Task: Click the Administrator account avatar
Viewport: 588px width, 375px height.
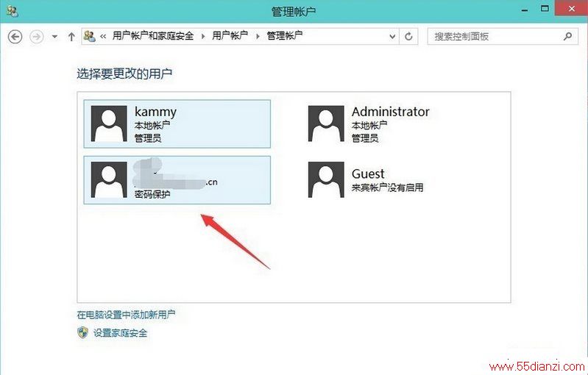Action: 326,124
